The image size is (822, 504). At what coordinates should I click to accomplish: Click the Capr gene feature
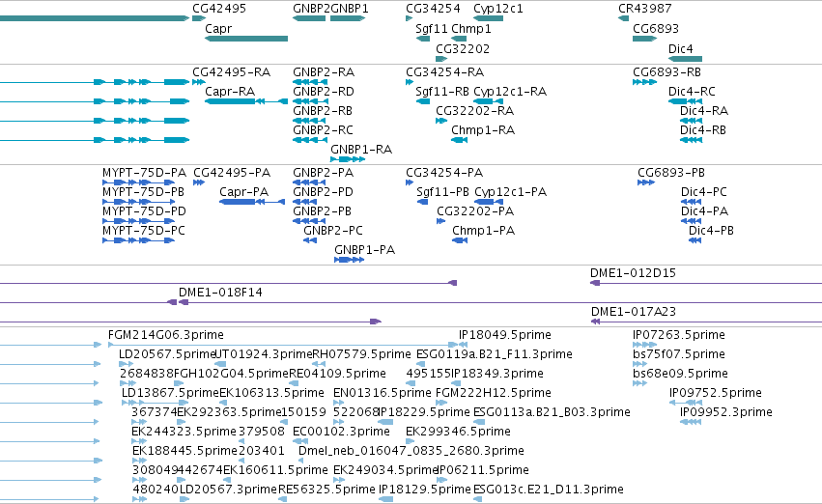(246, 39)
